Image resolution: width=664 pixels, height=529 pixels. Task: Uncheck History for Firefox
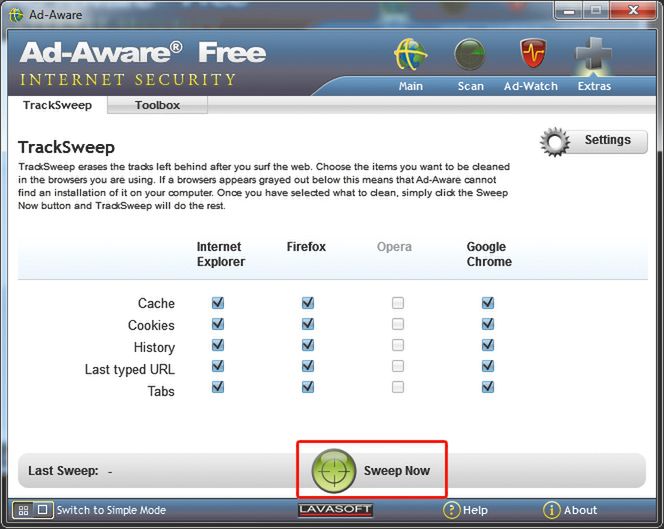(x=308, y=345)
